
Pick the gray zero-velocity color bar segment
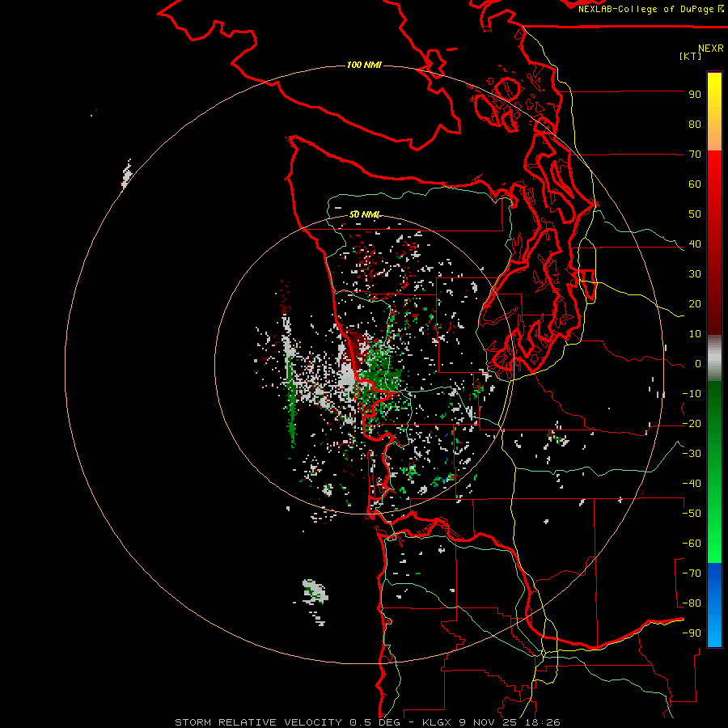(x=714, y=358)
